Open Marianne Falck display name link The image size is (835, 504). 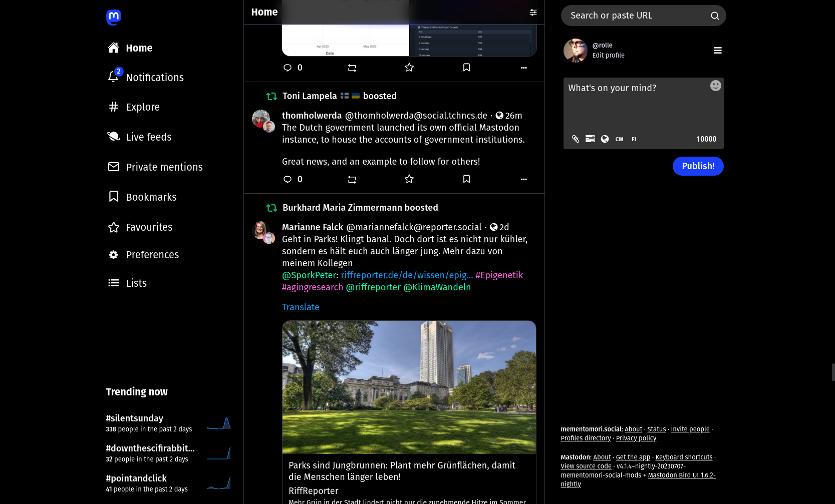pyautogui.click(x=313, y=227)
